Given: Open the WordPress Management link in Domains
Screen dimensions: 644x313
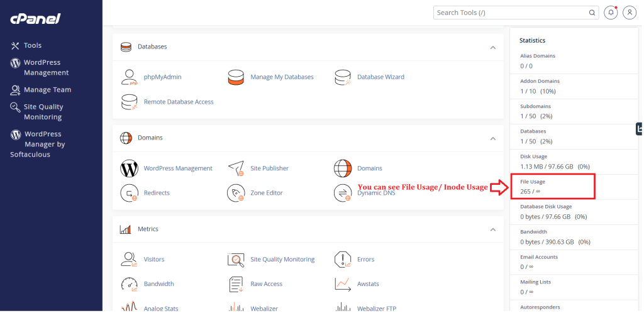Looking at the screenshot, I should pyautogui.click(x=178, y=168).
